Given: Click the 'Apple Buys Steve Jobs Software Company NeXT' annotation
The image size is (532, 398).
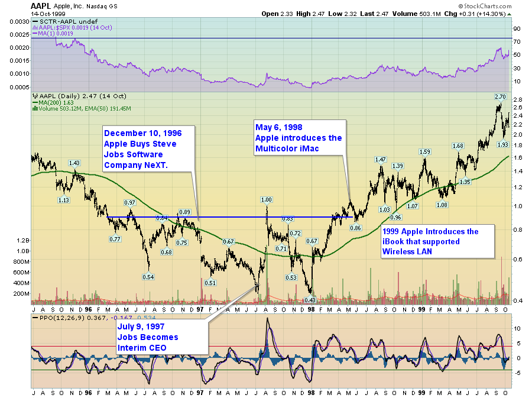Looking at the screenshot, I should (148, 149).
